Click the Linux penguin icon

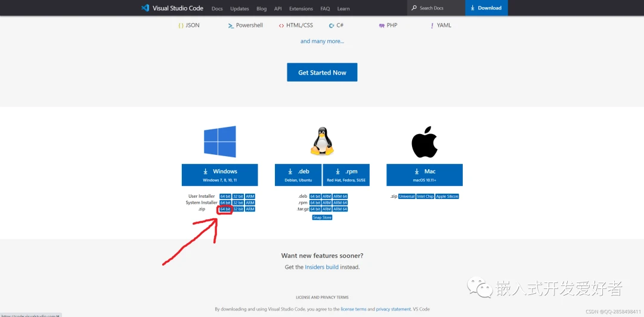pyautogui.click(x=322, y=141)
